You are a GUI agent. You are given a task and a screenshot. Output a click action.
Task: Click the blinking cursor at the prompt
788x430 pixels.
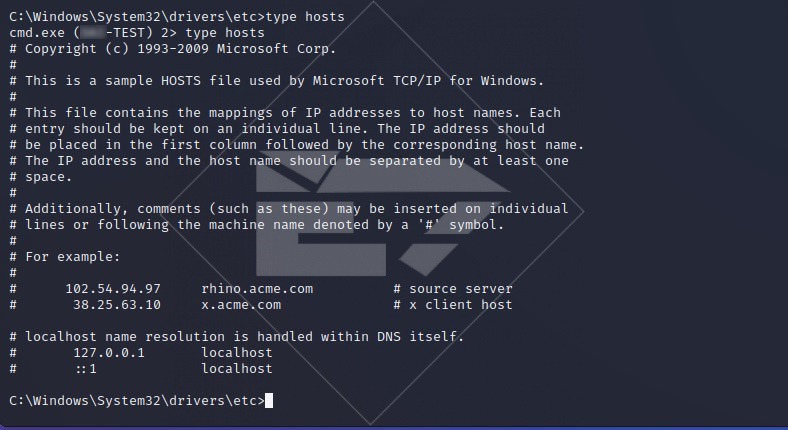[x=269, y=401]
